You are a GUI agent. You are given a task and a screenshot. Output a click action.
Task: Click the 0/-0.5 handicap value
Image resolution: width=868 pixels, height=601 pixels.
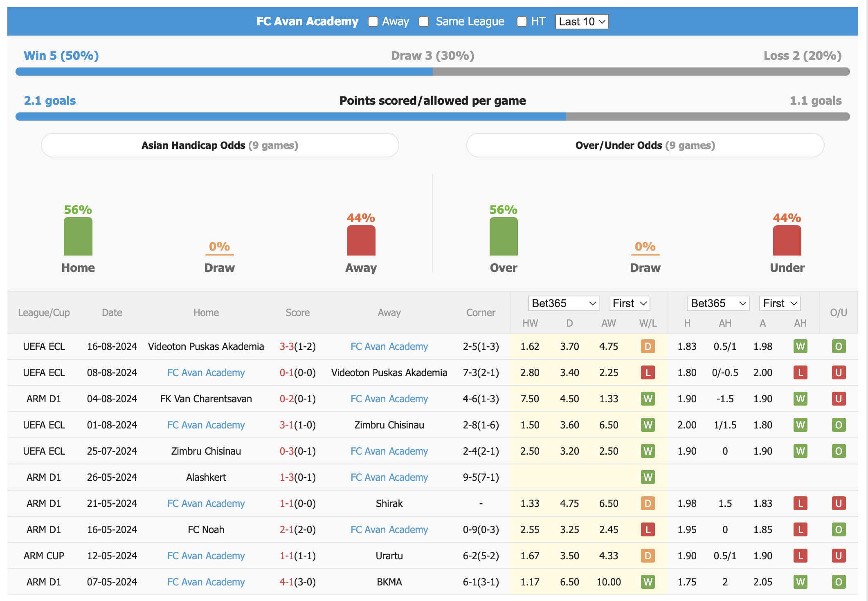tap(725, 372)
